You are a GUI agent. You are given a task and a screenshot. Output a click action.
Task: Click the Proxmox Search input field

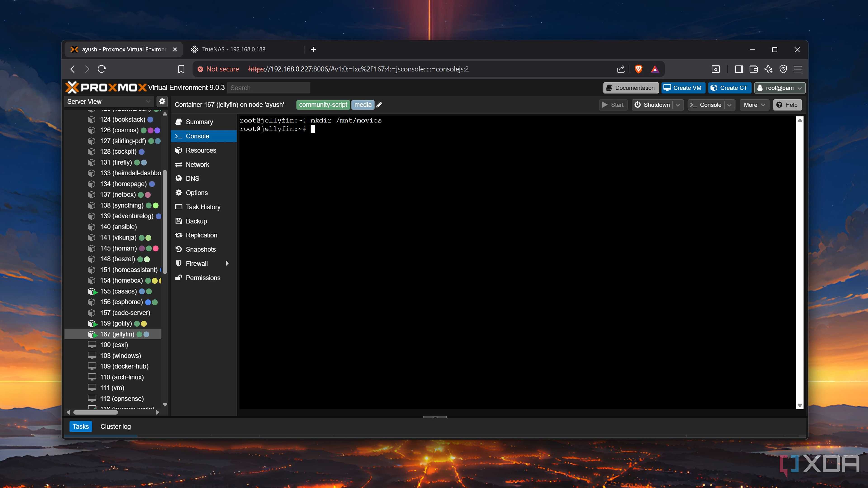pos(268,88)
